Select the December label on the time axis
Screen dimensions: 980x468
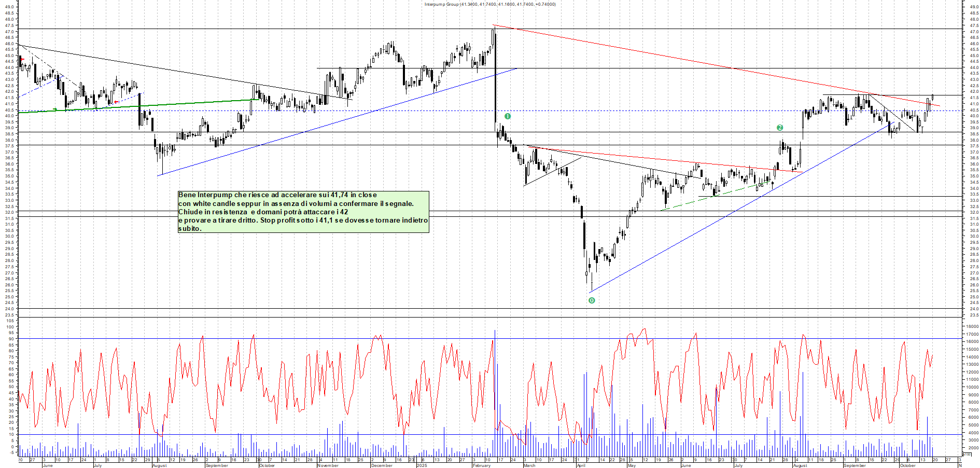[382, 465]
